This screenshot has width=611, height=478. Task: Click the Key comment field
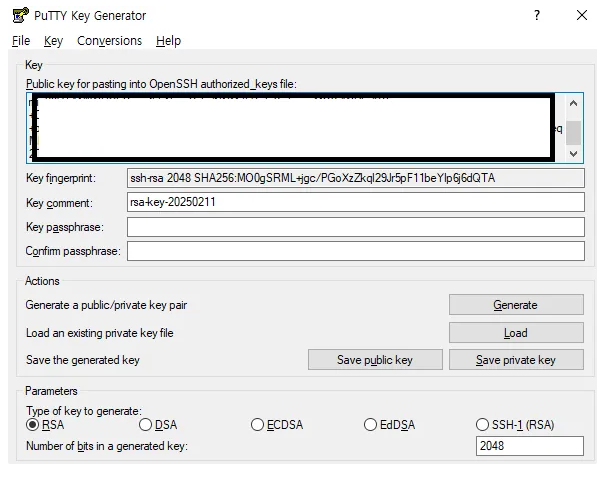click(x=355, y=202)
